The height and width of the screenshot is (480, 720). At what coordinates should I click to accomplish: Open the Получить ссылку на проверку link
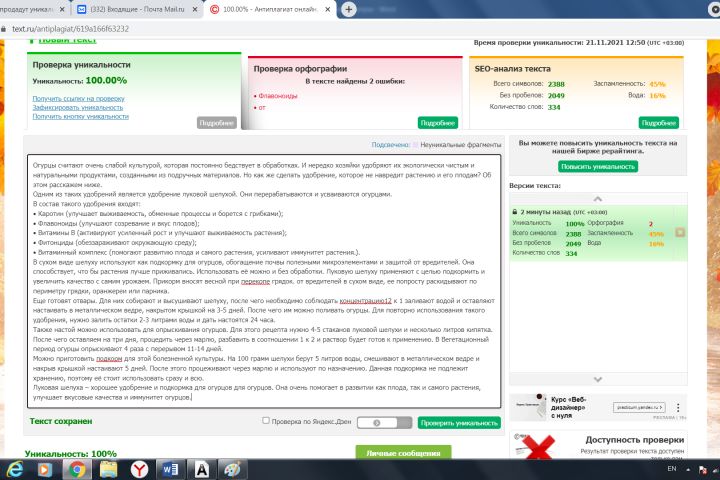click(x=78, y=98)
